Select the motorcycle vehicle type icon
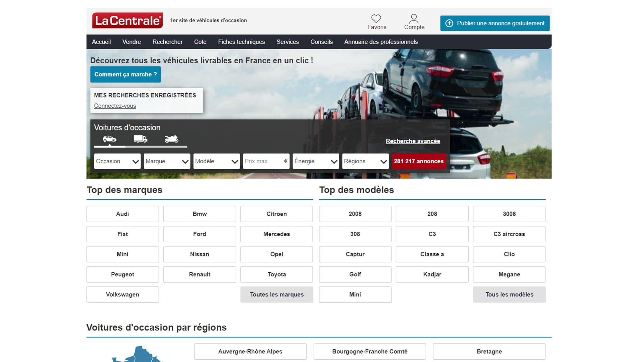644x362 pixels. coord(171,139)
